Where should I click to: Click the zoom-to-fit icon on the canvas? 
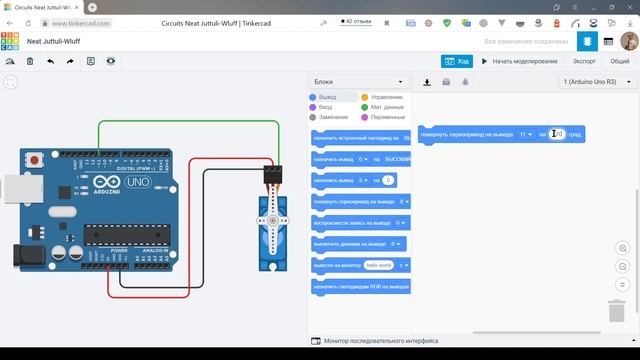pos(11,82)
